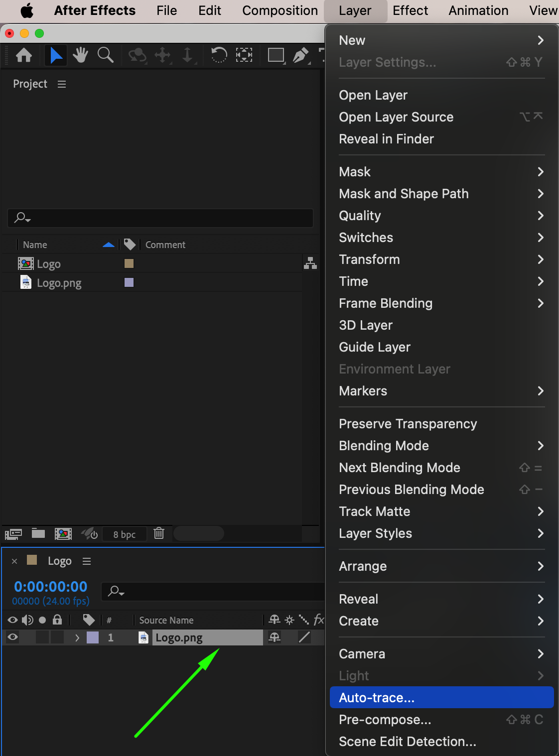Image resolution: width=559 pixels, height=756 pixels.
Task: Open the Effect menu in the menu bar
Action: (x=410, y=10)
